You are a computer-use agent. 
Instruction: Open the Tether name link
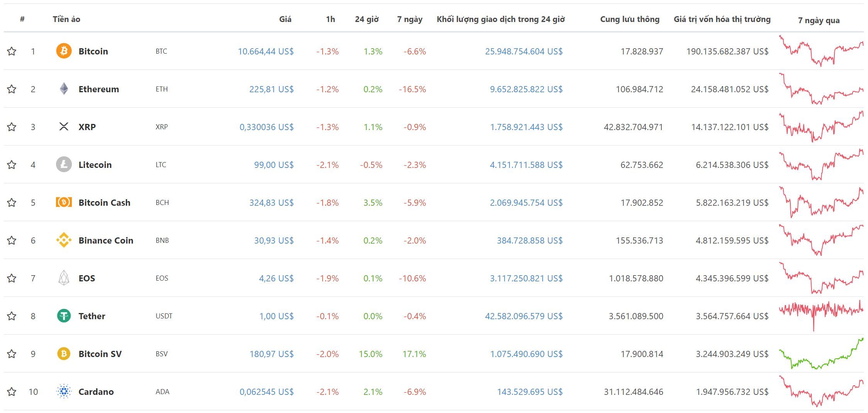[92, 316]
